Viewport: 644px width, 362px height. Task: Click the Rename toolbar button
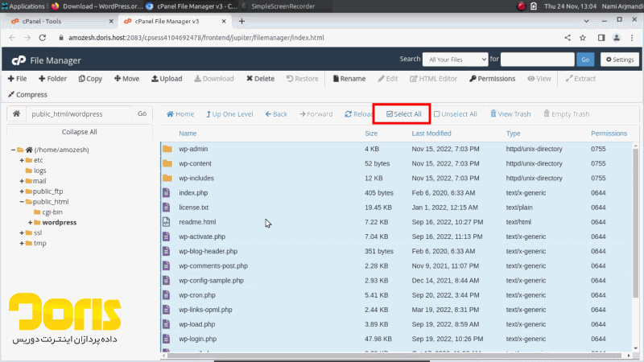(349, 78)
